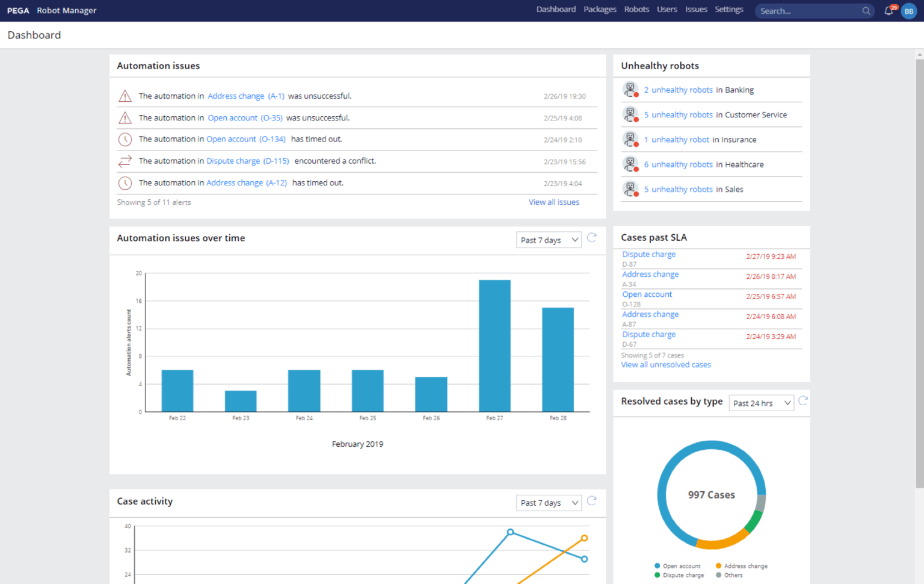
Task: Refresh the Automation issues over time chart
Action: pos(591,238)
